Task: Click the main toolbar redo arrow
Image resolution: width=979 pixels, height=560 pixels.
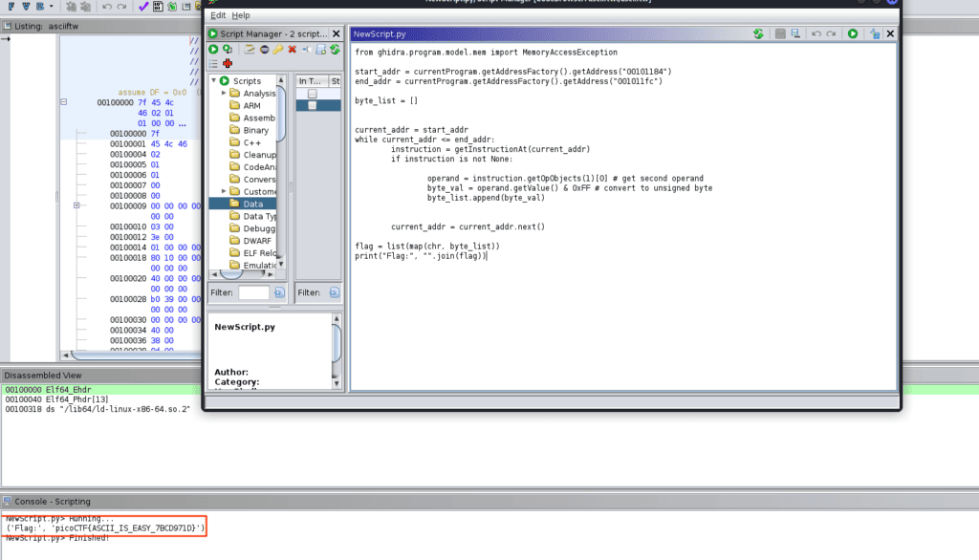Action: point(121,7)
